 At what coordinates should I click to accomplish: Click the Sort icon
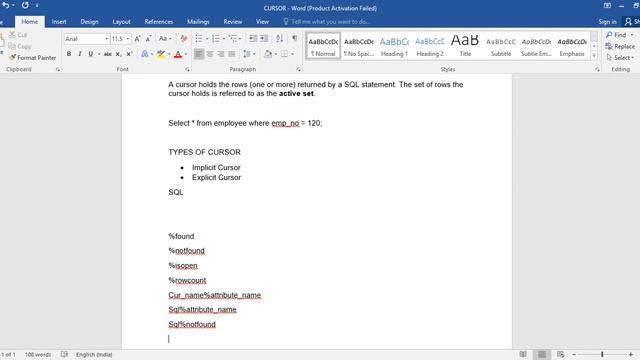click(280, 38)
